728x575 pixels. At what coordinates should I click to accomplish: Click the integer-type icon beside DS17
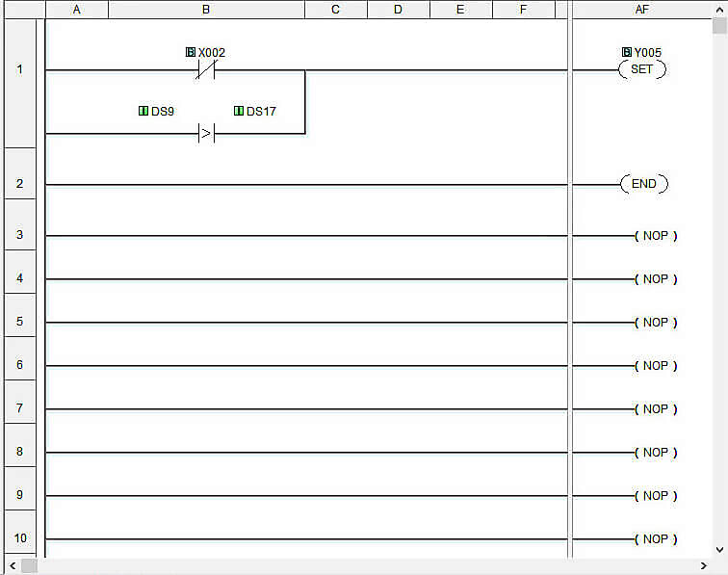(239, 111)
